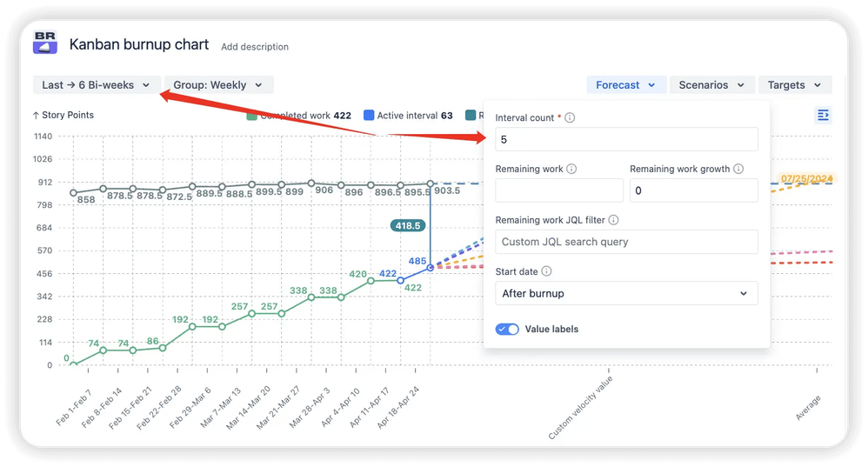The image size is (868, 467).
Task: Click the Remaining work input field
Action: coord(559,190)
